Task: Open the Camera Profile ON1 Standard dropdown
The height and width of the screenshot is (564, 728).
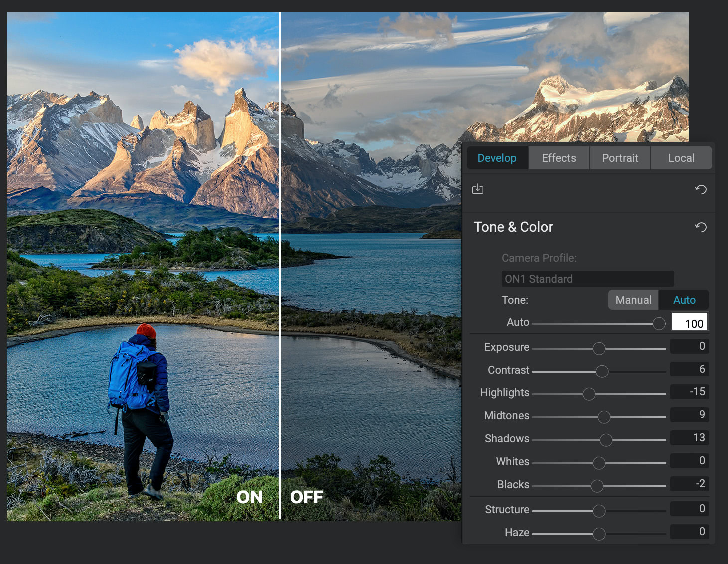Action: [587, 279]
